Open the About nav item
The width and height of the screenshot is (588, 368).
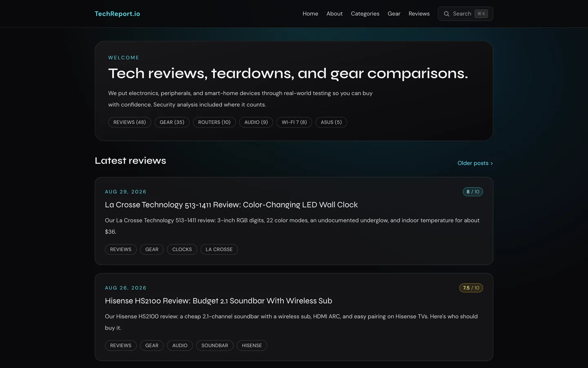pos(334,14)
